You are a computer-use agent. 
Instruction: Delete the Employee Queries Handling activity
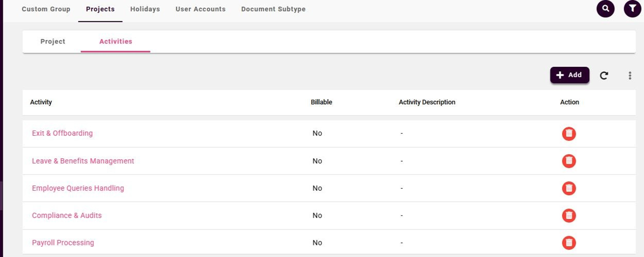pos(569,188)
